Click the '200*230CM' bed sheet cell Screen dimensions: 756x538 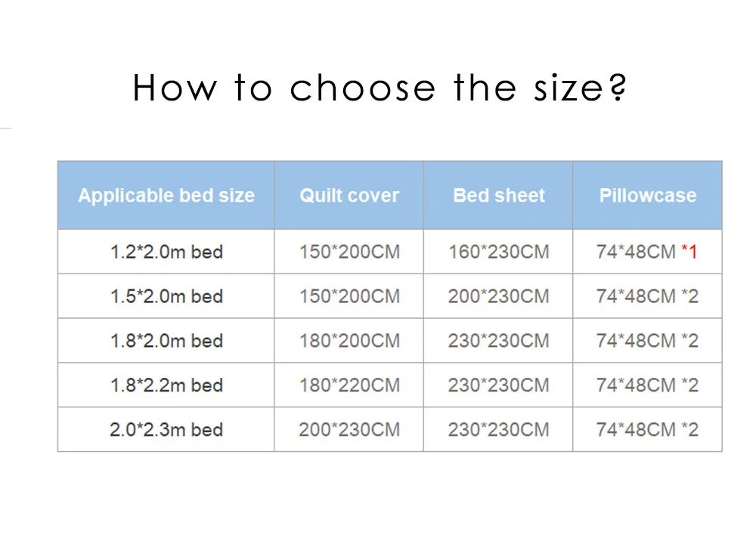tap(498, 296)
